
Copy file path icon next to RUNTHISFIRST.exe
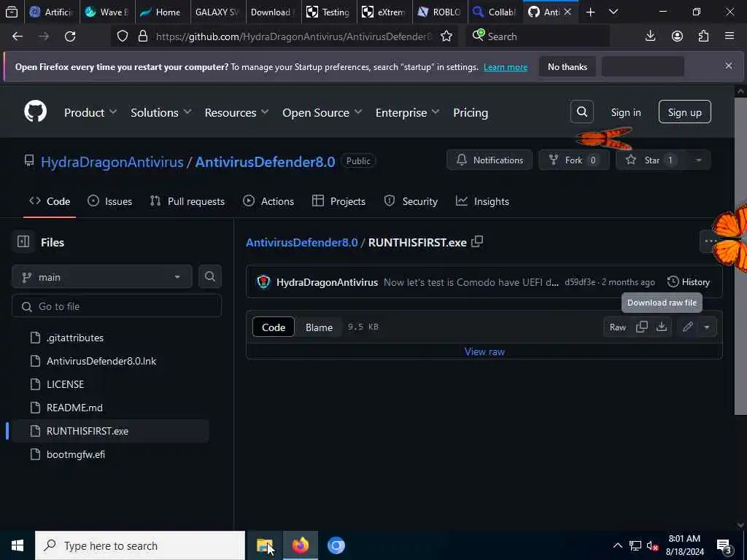[477, 242]
